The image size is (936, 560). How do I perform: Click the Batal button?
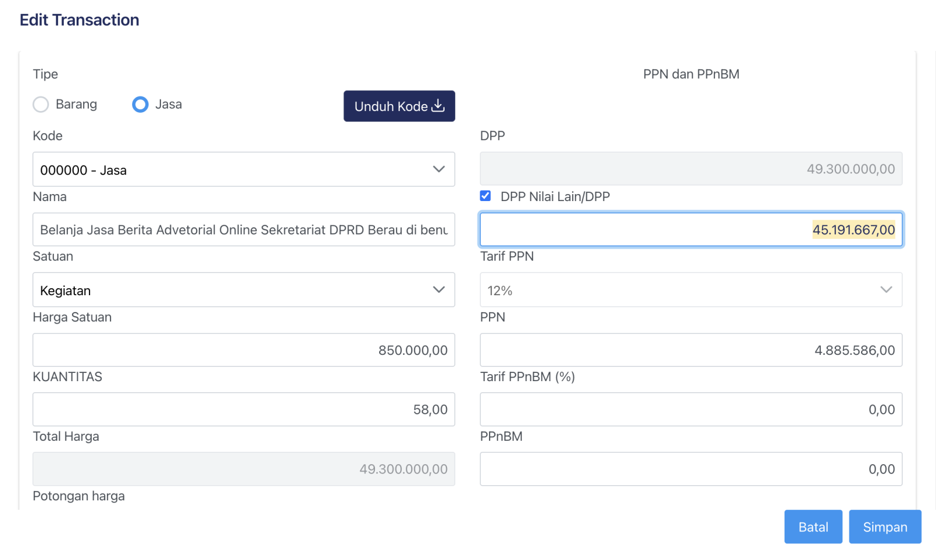click(x=813, y=527)
